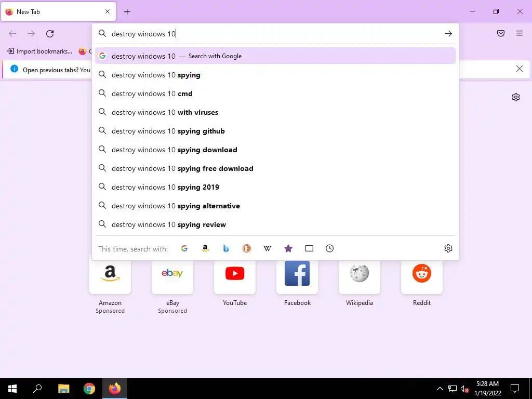Choose suggestion 'destroy windows 10 spying'
The image size is (532, 399).
click(275, 75)
